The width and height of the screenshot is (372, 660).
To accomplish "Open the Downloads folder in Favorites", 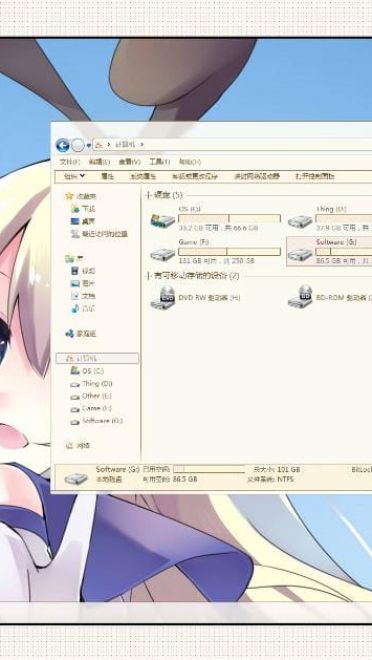I will (83, 209).
